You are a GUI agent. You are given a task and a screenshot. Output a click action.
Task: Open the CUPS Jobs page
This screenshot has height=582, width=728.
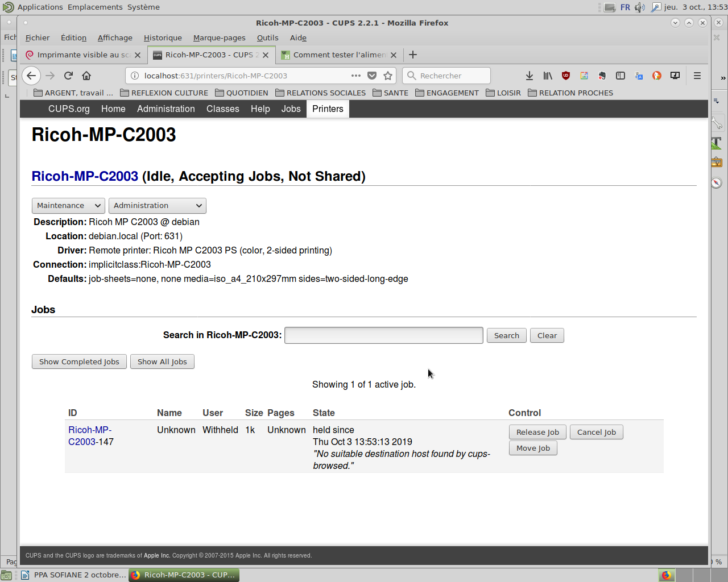click(291, 109)
